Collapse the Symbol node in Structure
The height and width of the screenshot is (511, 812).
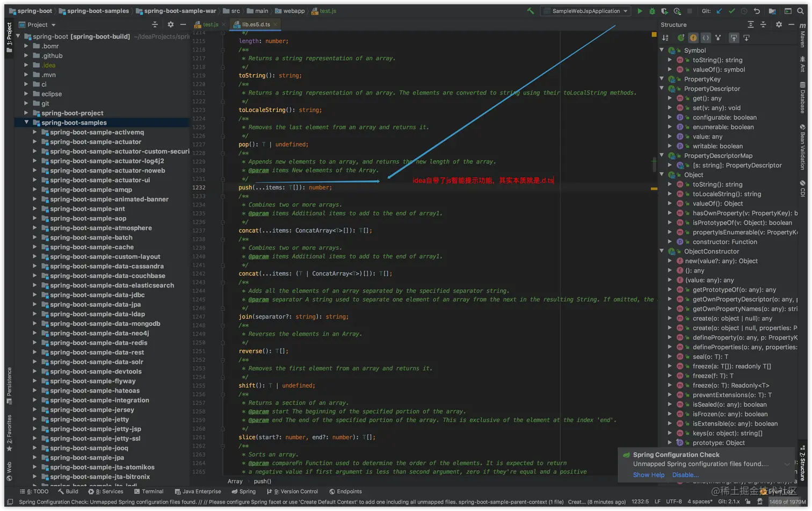[662, 50]
